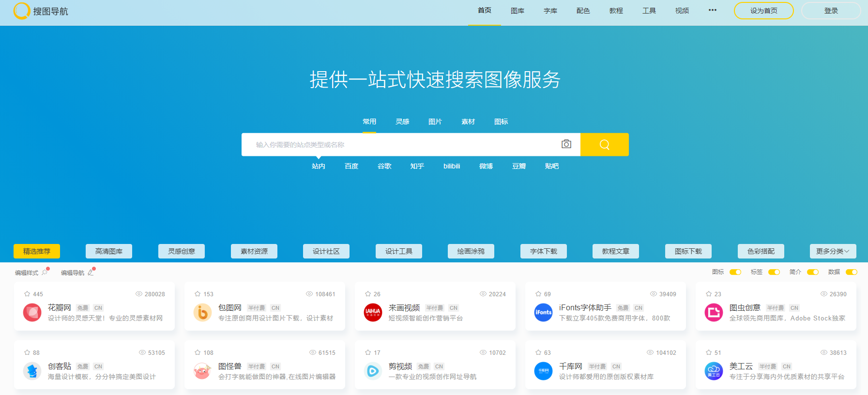Select the 高清图库 category button

tap(109, 251)
